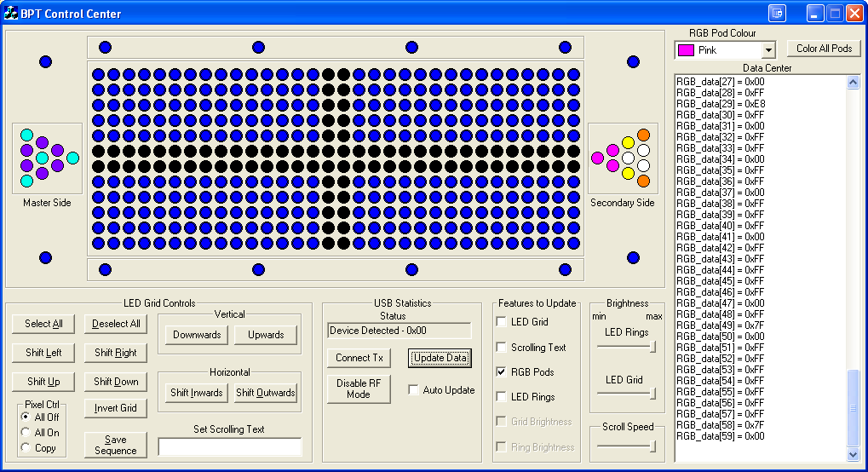Click the Data Center scrollbar up arrow
868x472 pixels.
pyautogui.click(x=854, y=83)
